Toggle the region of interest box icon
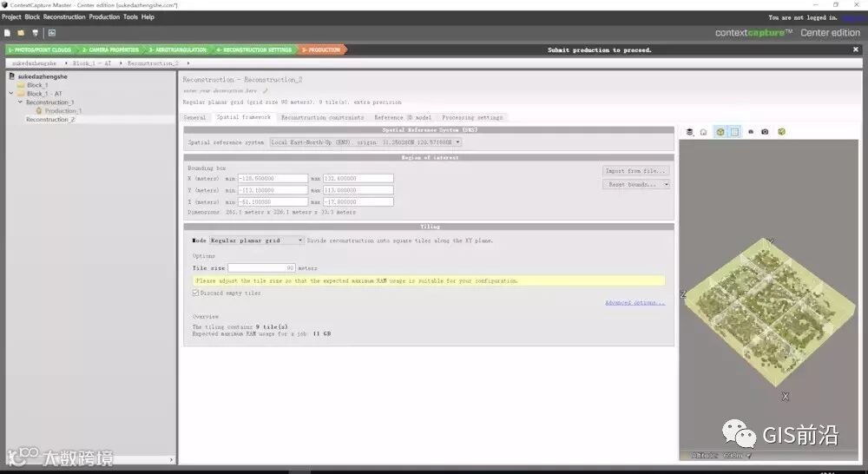 click(720, 132)
